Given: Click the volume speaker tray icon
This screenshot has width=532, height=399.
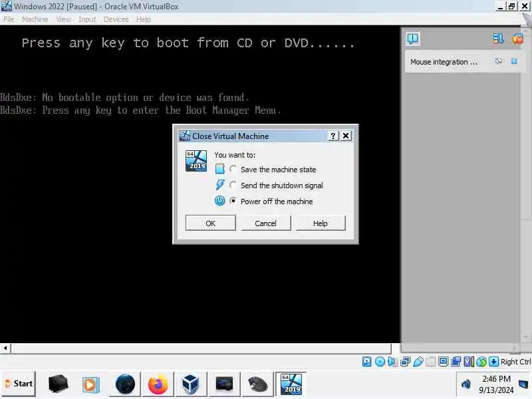Looking at the screenshot, I should [466, 384].
